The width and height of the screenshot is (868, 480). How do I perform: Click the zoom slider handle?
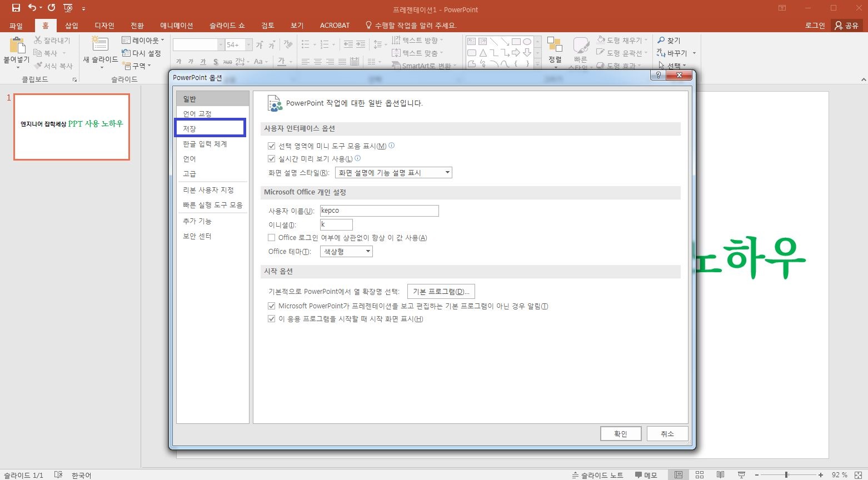786,475
